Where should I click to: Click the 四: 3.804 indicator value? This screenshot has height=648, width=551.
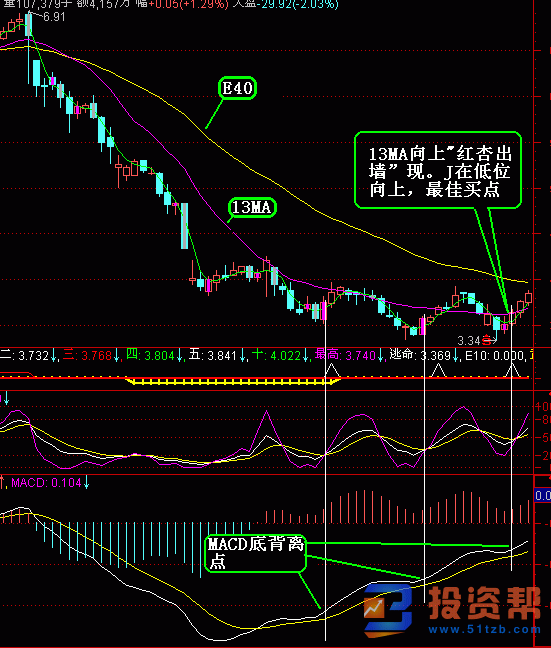coord(150,355)
